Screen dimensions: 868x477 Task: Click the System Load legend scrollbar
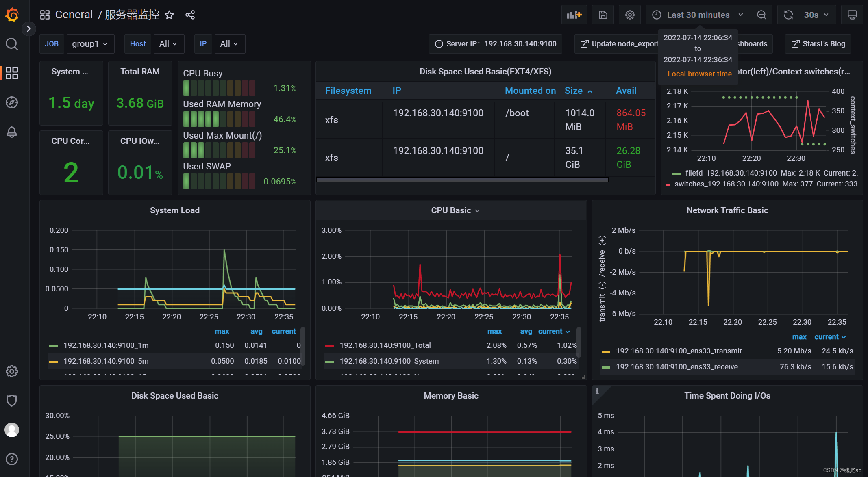[x=302, y=346]
